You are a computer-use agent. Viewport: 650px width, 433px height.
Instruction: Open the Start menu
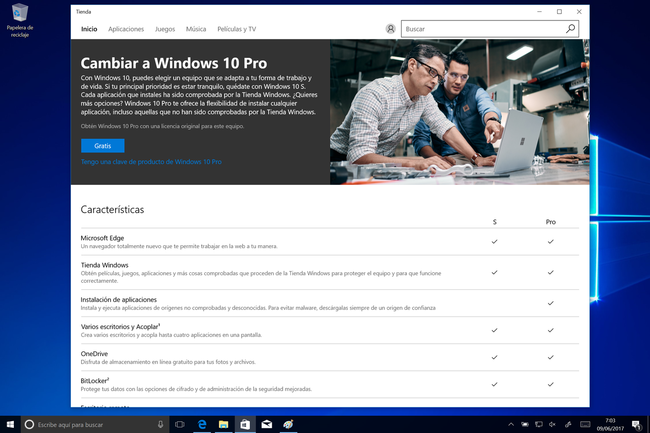pos(10,424)
